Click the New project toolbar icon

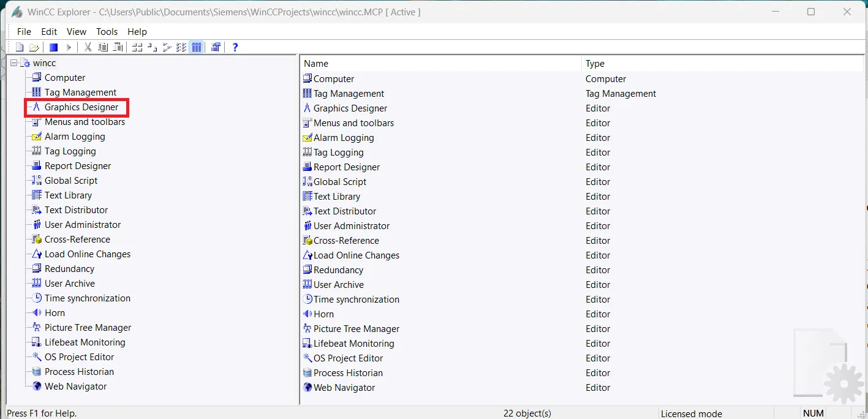tap(20, 47)
